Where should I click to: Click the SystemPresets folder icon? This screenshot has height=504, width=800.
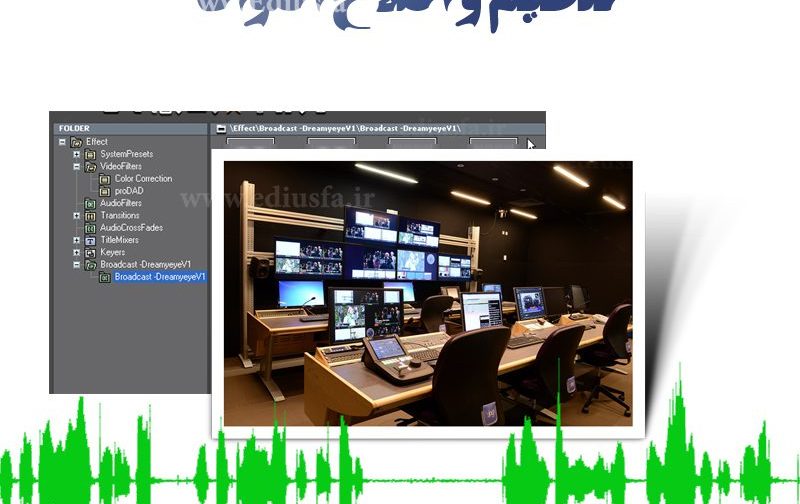click(x=90, y=155)
